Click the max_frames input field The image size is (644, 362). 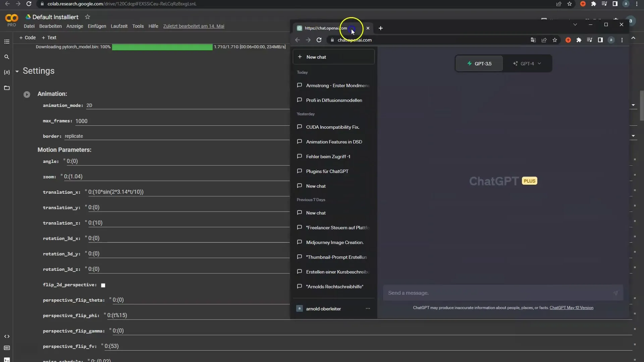(182, 121)
